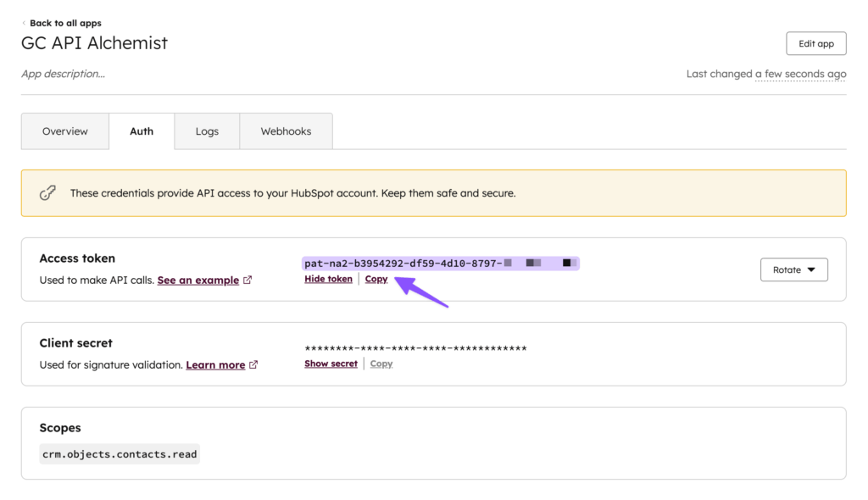Click the external-link icon beside See an example

pos(247,280)
